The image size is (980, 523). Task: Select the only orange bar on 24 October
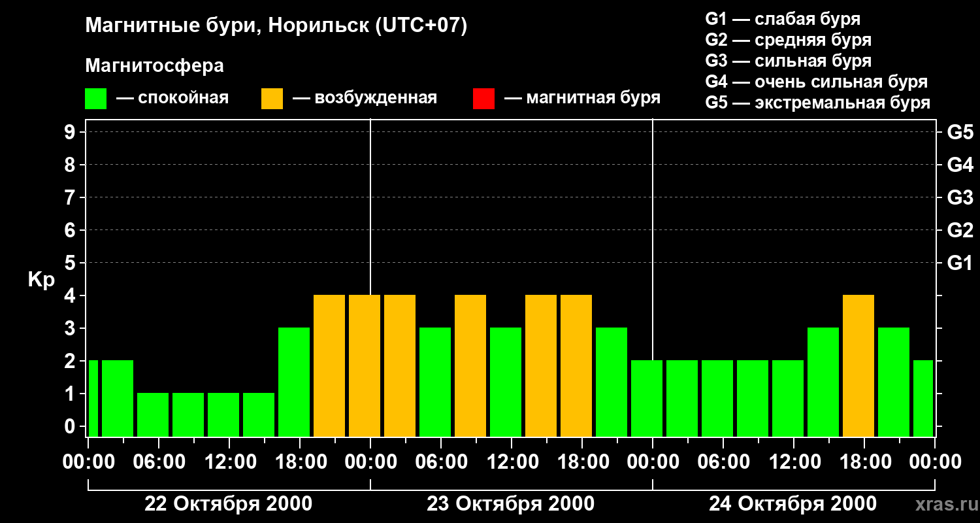click(x=858, y=366)
